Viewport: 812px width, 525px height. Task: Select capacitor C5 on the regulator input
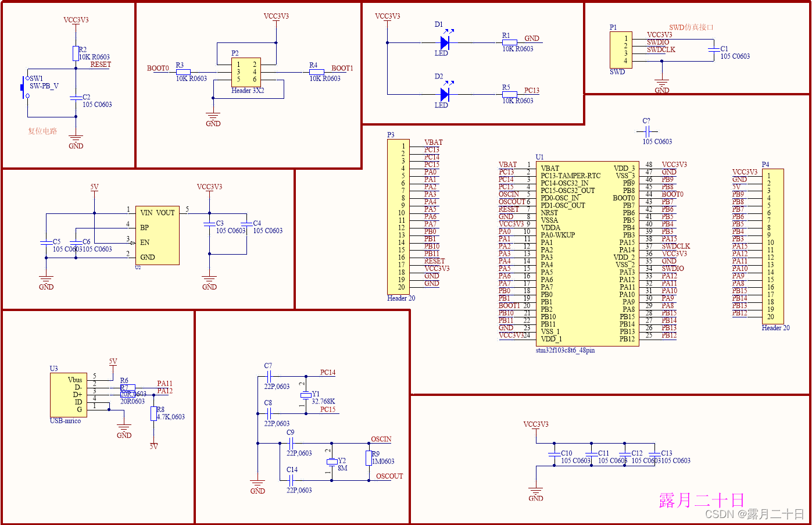point(46,242)
